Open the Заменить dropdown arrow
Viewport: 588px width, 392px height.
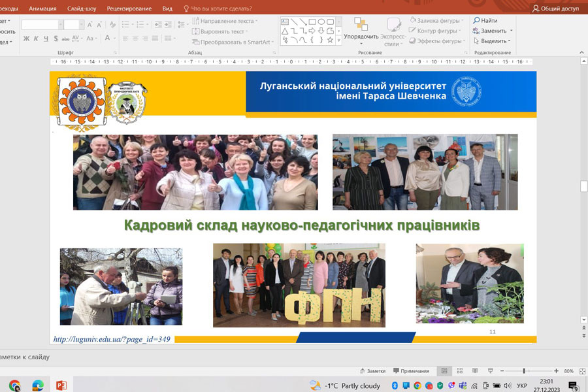(x=511, y=31)
